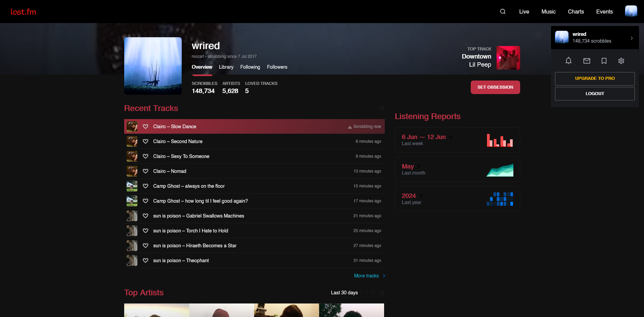Click the Logout button
Image resolution: width=644 pixels, height=317 pixels.
coord(595,94)
